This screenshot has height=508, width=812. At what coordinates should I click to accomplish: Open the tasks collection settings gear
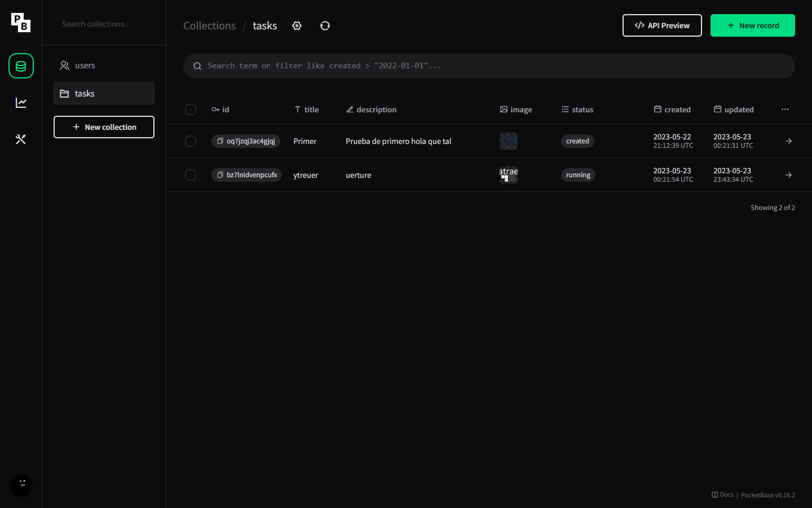[x=297, y=25]
